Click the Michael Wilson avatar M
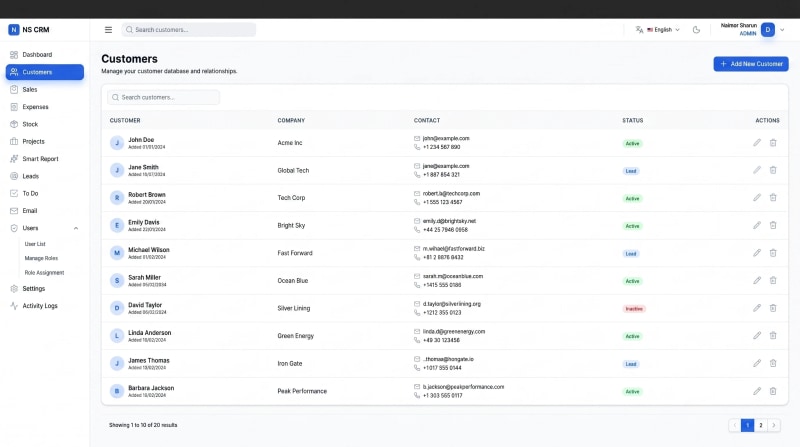This screenshot has width=800, height=447. (117, 253)
